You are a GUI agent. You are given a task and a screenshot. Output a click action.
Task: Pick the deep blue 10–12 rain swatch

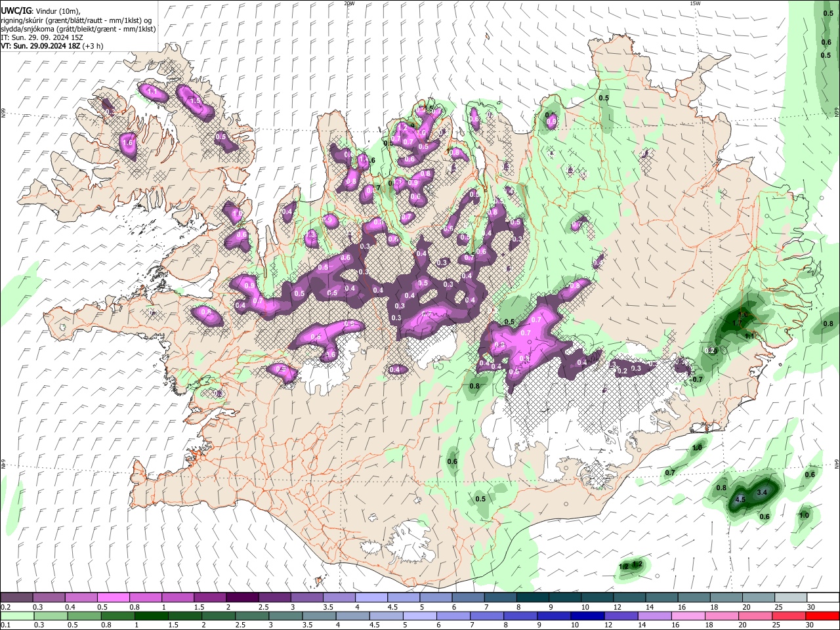point(587,616)
